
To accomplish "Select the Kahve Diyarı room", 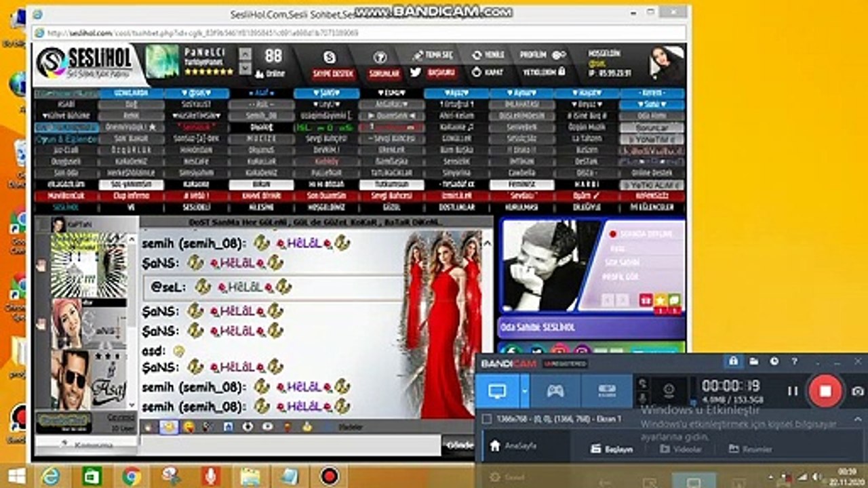I will pyautogui.click(x=261, y=196).
